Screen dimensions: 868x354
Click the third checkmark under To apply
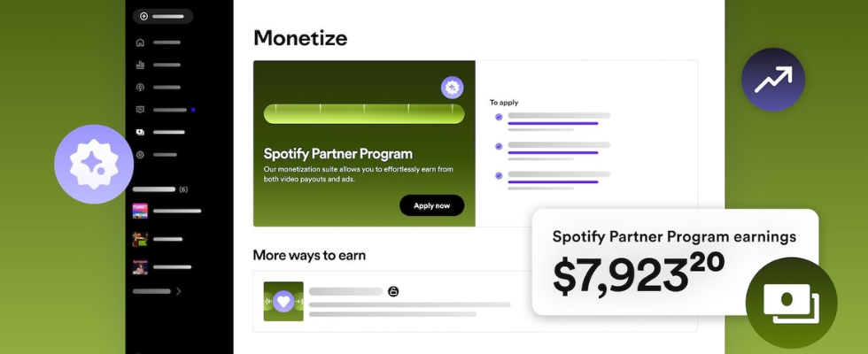(x=499, y=175)
